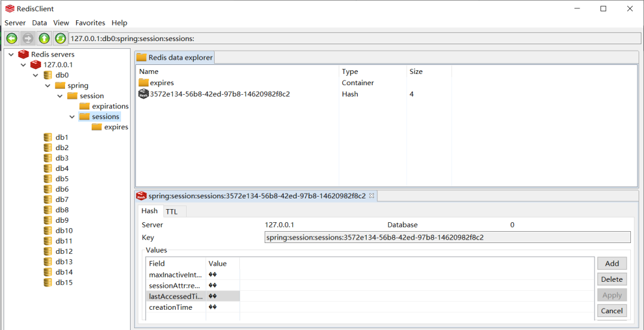Click the db5 database icon

click(48, 179)
